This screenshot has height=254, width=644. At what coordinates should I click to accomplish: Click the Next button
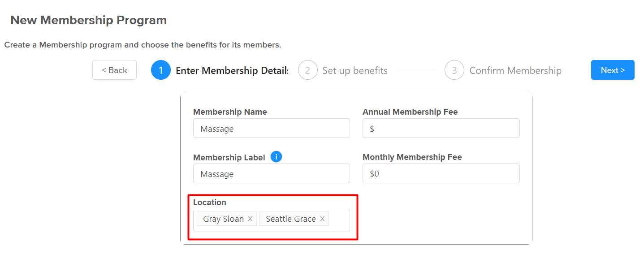[613, 70]
